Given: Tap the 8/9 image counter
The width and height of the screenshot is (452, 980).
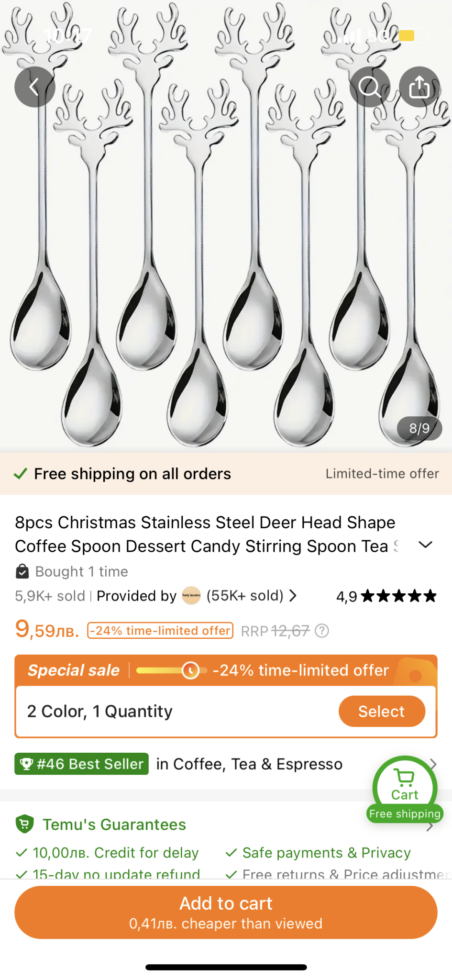Looking at the screenshot, I should (x=419, y=428).
